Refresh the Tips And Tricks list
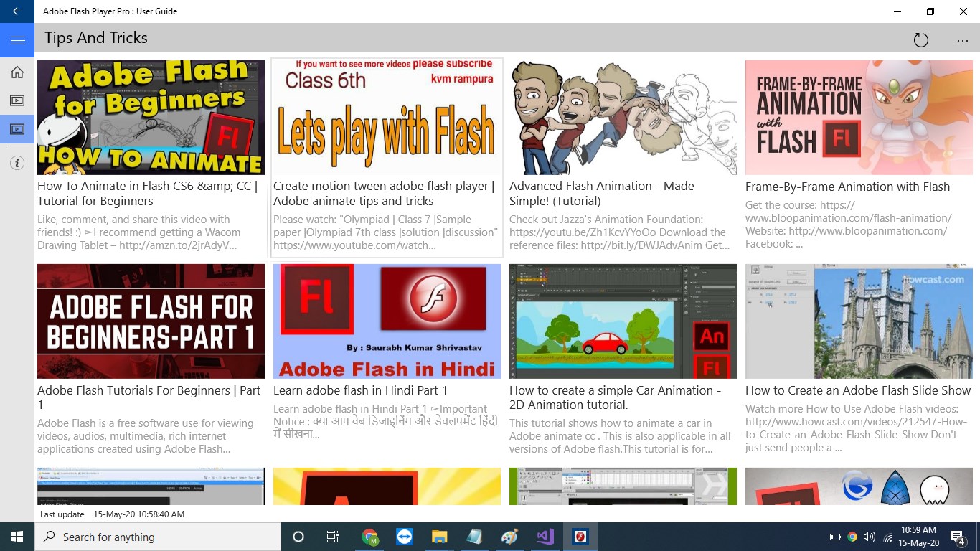This screenshot has height=551, width=980. click(x=921, y=40)
